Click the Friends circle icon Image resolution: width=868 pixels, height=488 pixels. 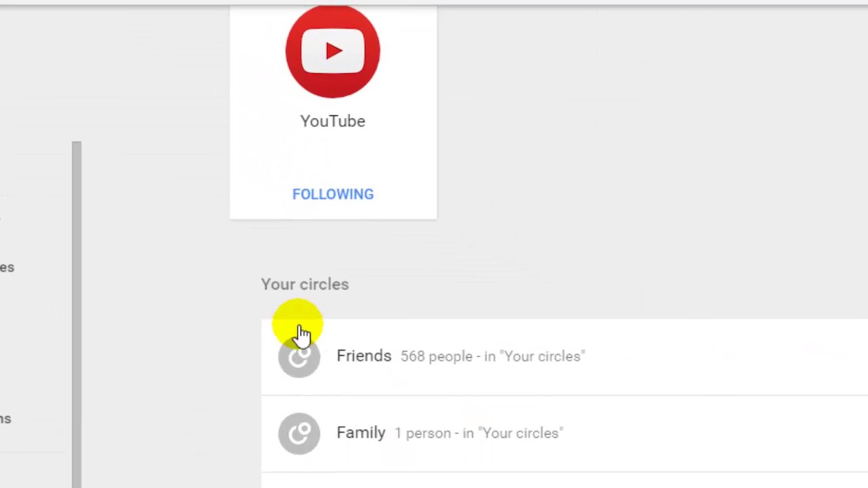299,357
